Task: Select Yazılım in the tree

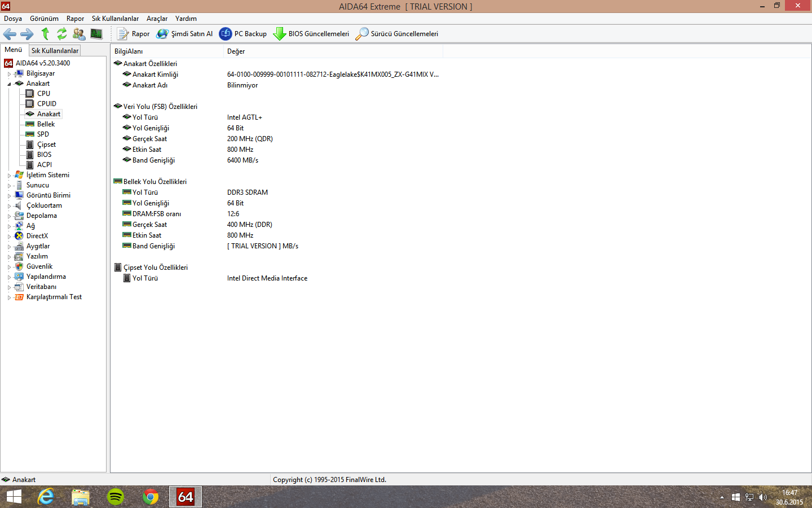Action: [x=37, y=256]
